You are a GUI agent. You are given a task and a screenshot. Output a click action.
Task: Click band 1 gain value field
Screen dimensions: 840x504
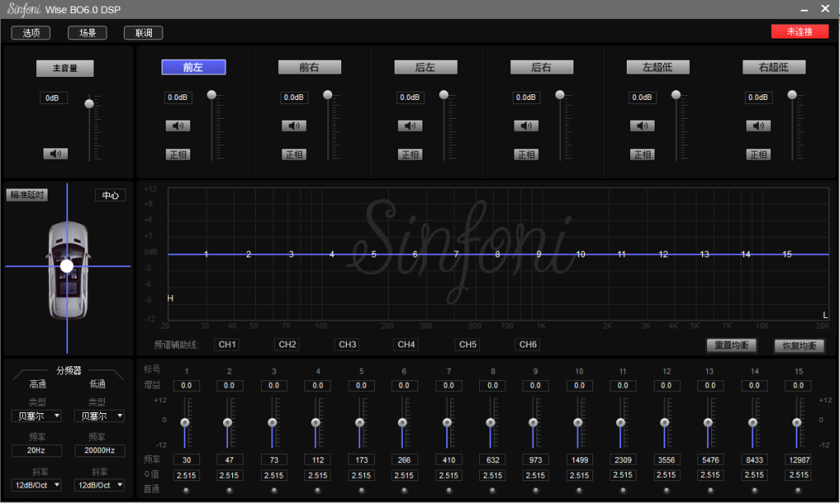(186, 385)
